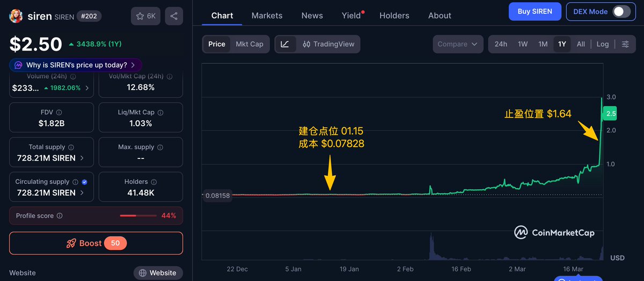Expand Total supply 728.21M SIREN details
This screenshot has height=281, width=644.
(82, 158)
